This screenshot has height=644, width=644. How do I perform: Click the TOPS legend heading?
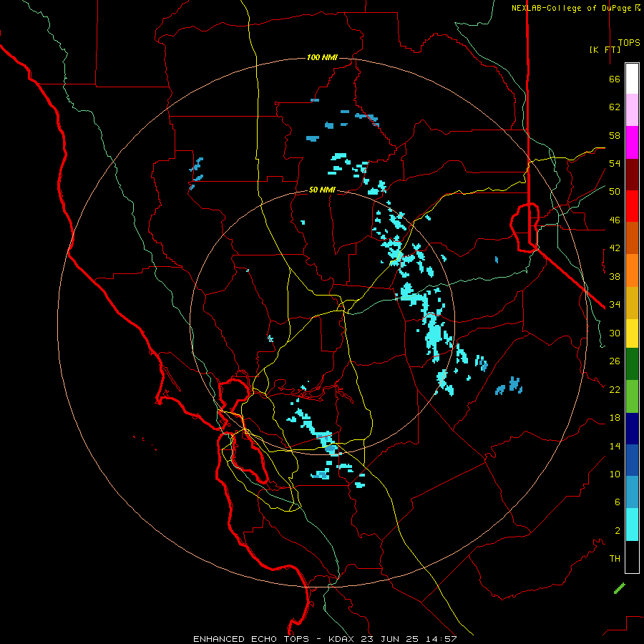tap(629, 42)
